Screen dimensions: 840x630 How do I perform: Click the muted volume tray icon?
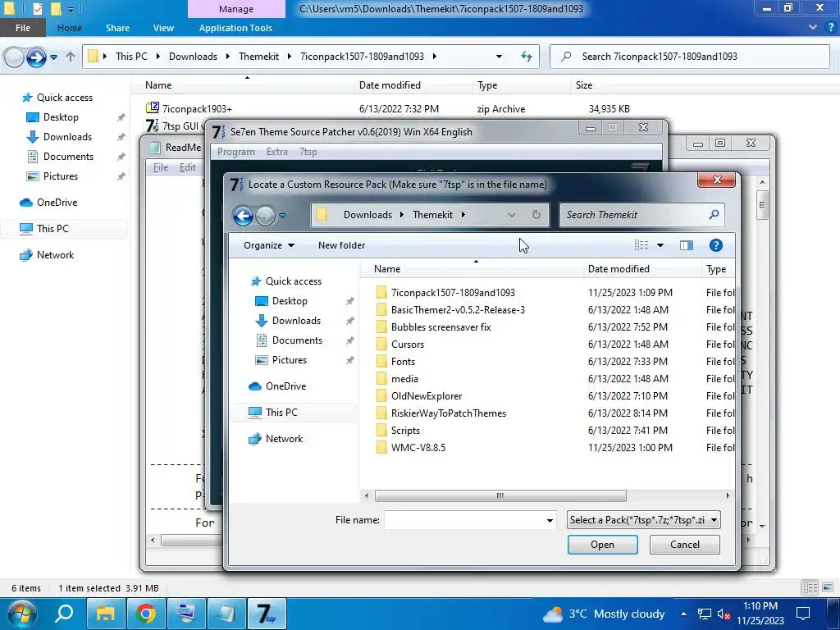click(x=724, y=614)
